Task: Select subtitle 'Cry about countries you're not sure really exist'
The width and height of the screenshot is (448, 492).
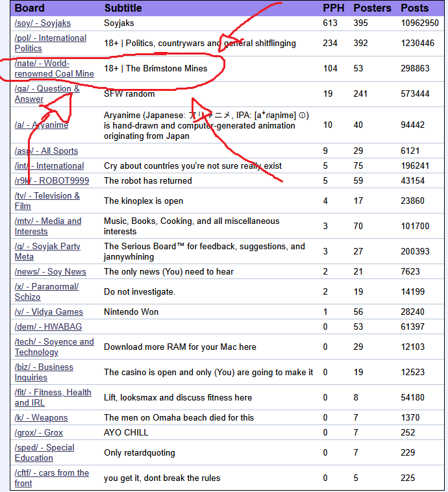Action: point(193,166)
